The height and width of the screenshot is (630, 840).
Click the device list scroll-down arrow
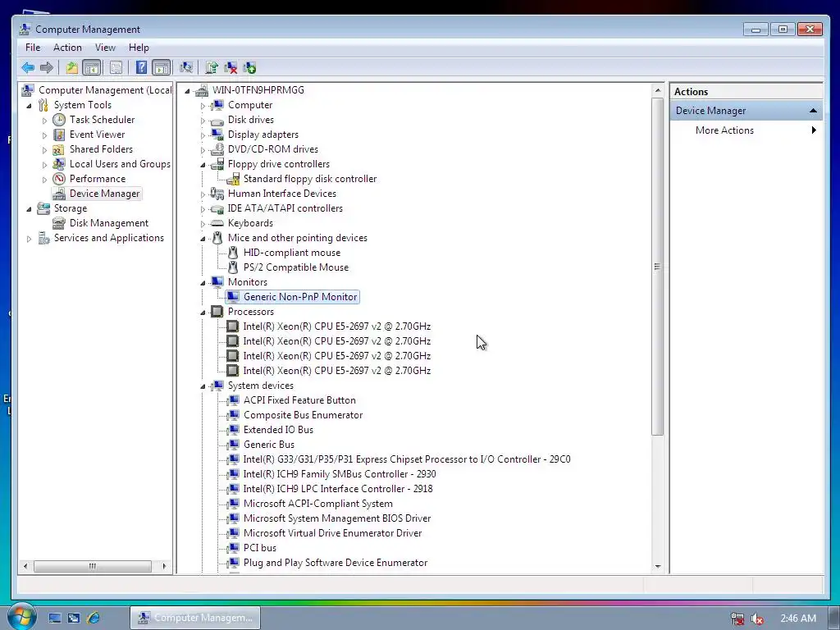click(657, 567)
